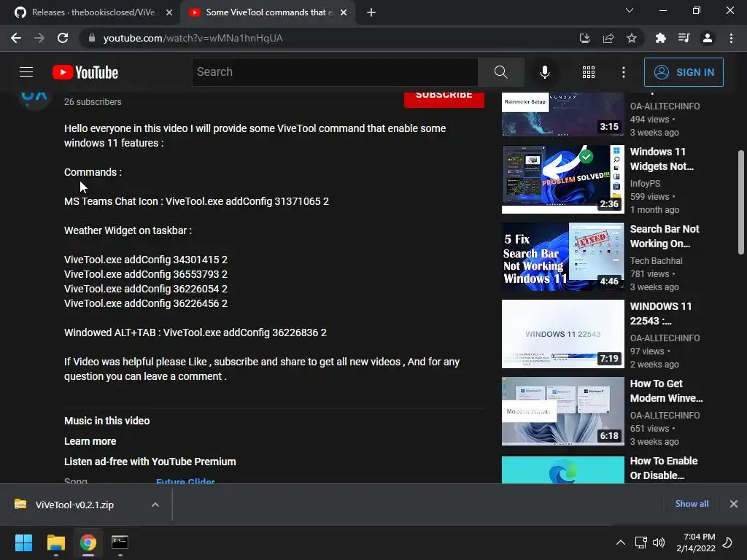Image resolution: width=747 pixels, height=560 pixels.
Task: Click the page vertical scrollbar
Action: tap(741, 203)
